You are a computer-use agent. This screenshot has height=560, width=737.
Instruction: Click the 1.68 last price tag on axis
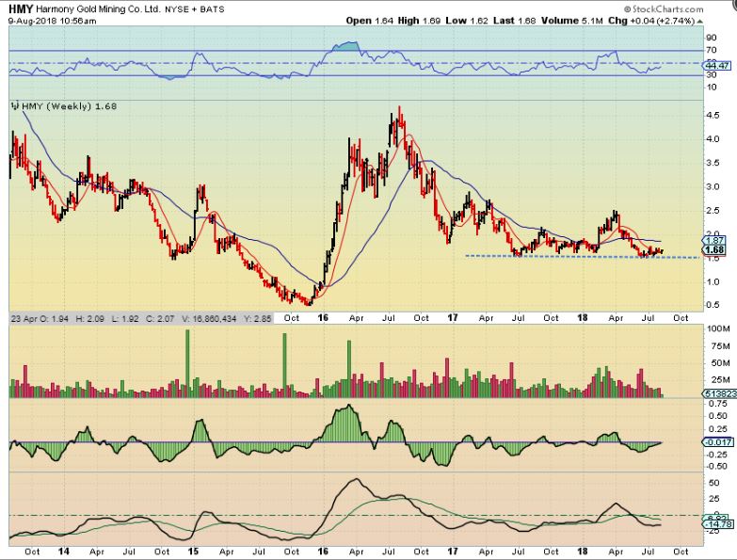point(715,250)
